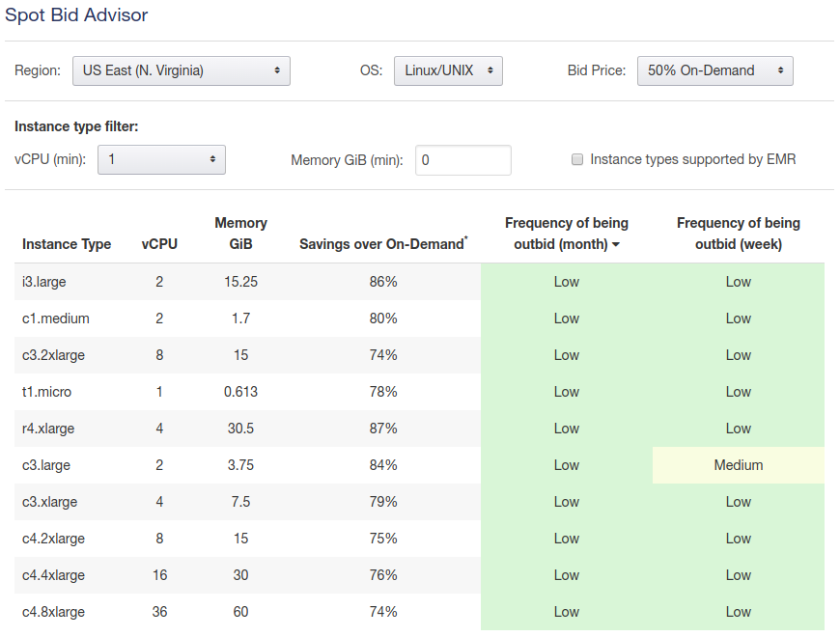Click the Instance Type column header
840x637 pixels.
67,244
